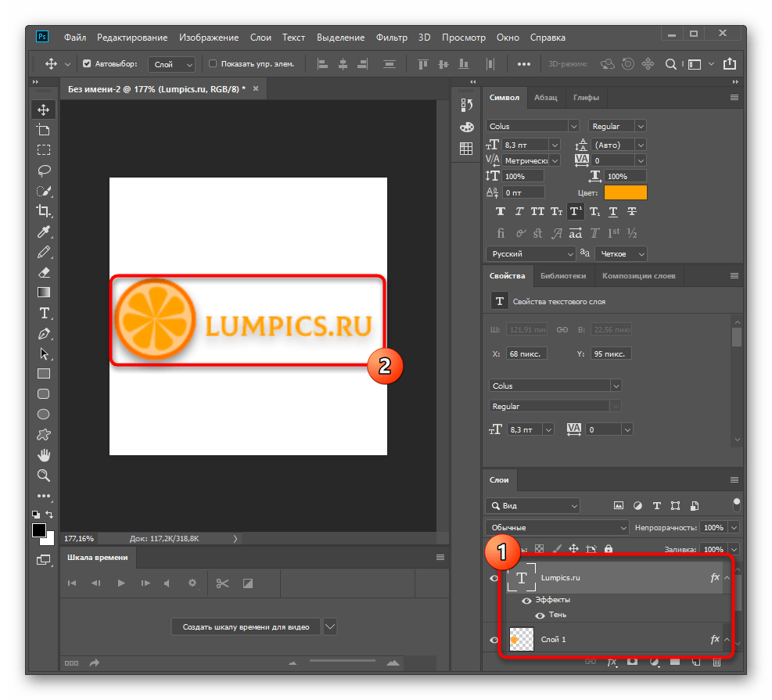Select the Pen tool
The width and height of the screenshot is (772, 700).
[43, 333]
